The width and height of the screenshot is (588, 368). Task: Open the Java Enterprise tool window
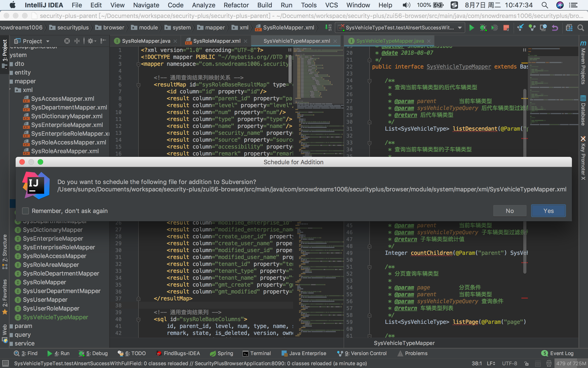point(304,353)
